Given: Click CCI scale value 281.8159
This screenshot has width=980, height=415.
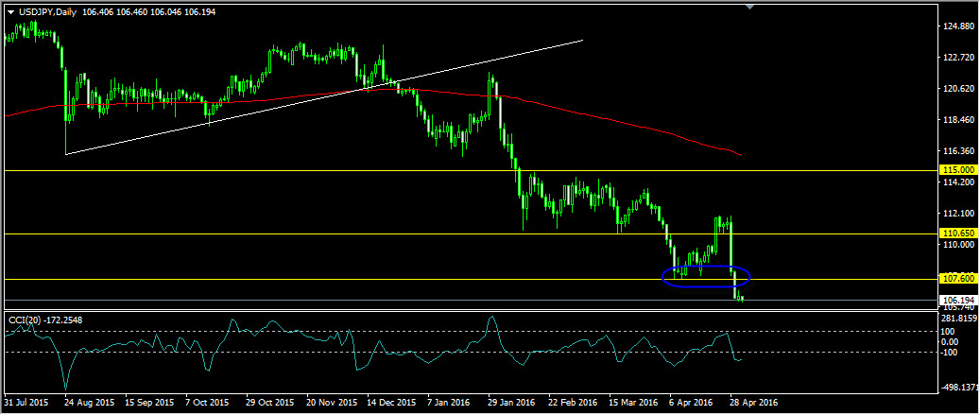Looking at the screenshot, I should click(x=960, y=319).
